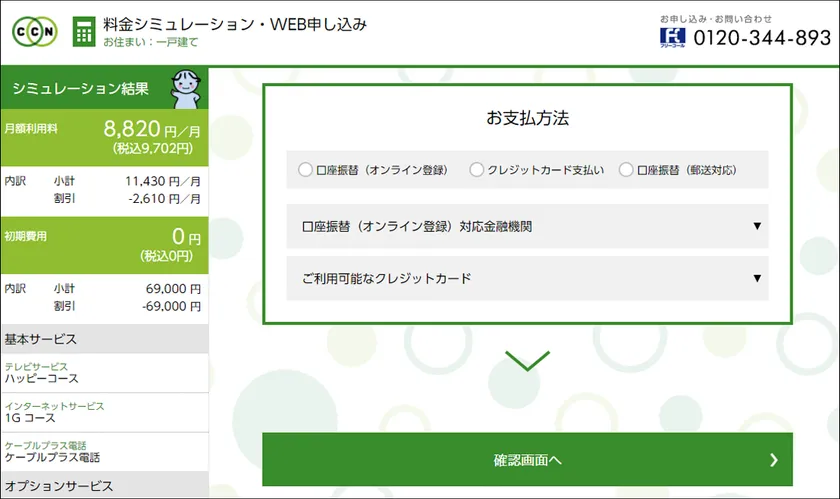
Task: Click the green calculator icon
Action: pos(84,32)
